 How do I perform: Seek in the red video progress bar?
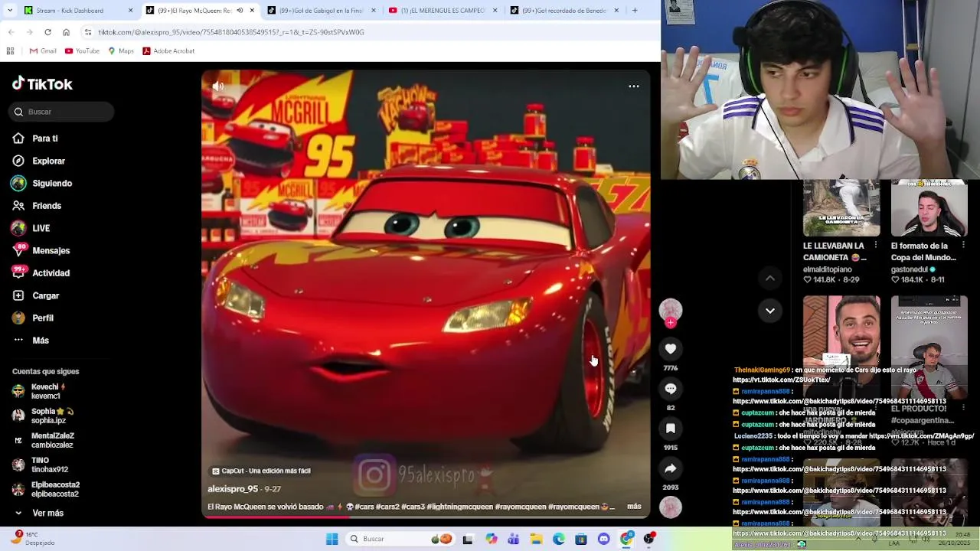(426, 517)
